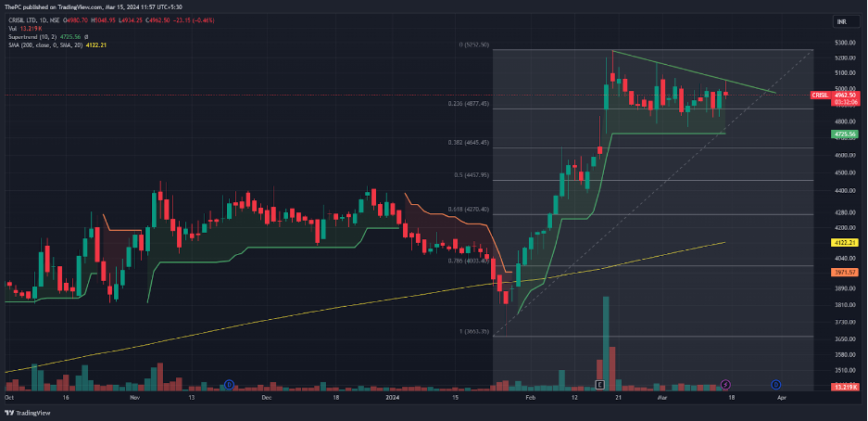The width and height of the screenshot is (868, 421).
Task: Open the INR currency selector
Action: click(842, 21)
